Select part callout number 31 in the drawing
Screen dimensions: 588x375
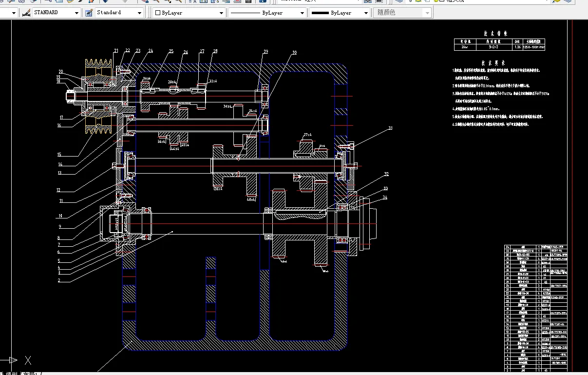(390, 129)
